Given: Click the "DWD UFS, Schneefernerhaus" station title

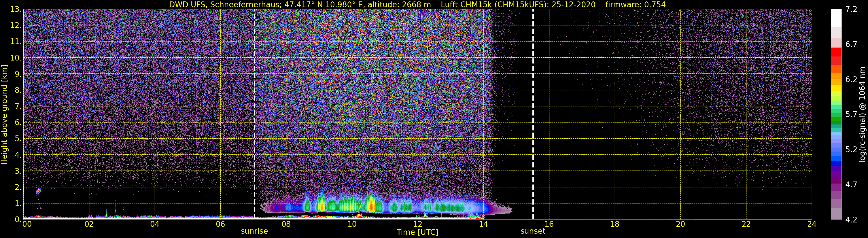Looking at the screenshot, I should tap(225, 4).
